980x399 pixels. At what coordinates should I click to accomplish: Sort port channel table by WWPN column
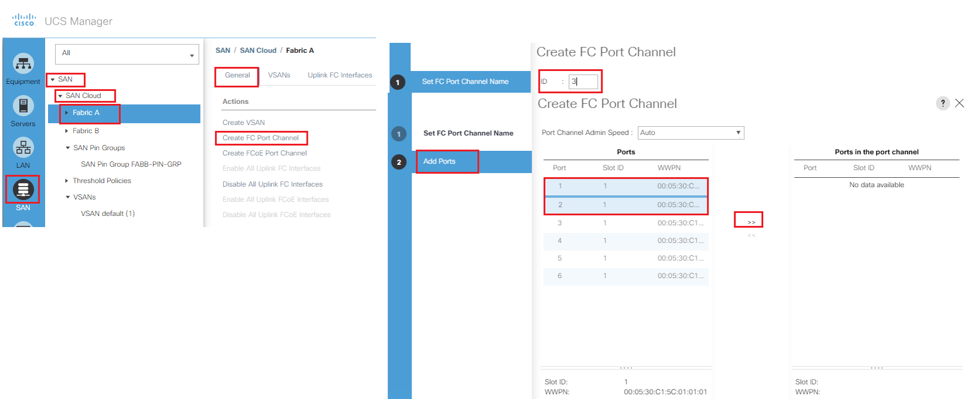(x=920, y=168)
